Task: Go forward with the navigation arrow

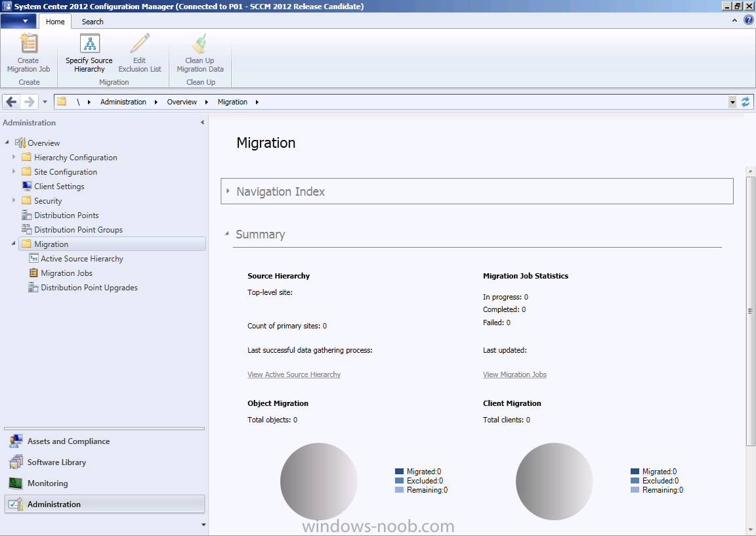Action: click(30, 102)
